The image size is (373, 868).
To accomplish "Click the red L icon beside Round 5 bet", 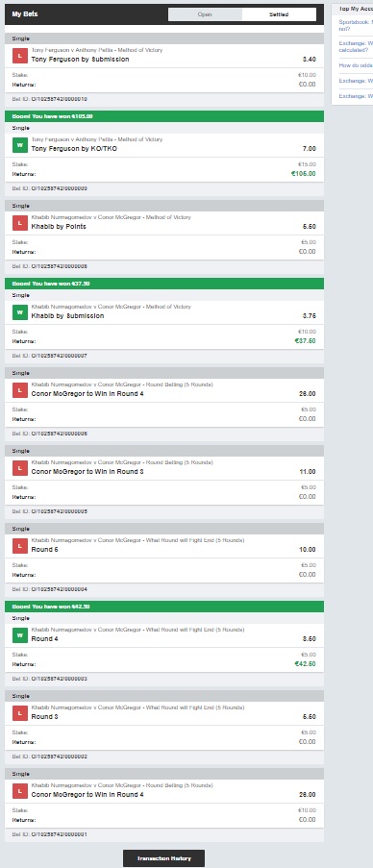I will point(20,546).
